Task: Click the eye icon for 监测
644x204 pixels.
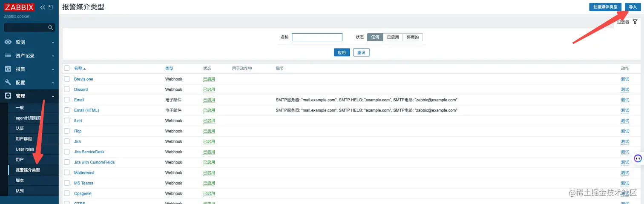Action: pos(8,42)
